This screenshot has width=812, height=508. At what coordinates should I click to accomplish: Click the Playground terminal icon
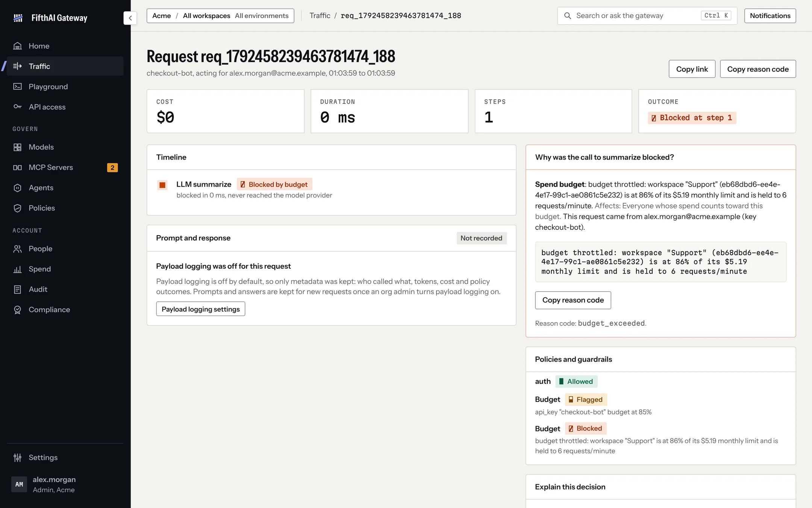click(x=17, y=87)
